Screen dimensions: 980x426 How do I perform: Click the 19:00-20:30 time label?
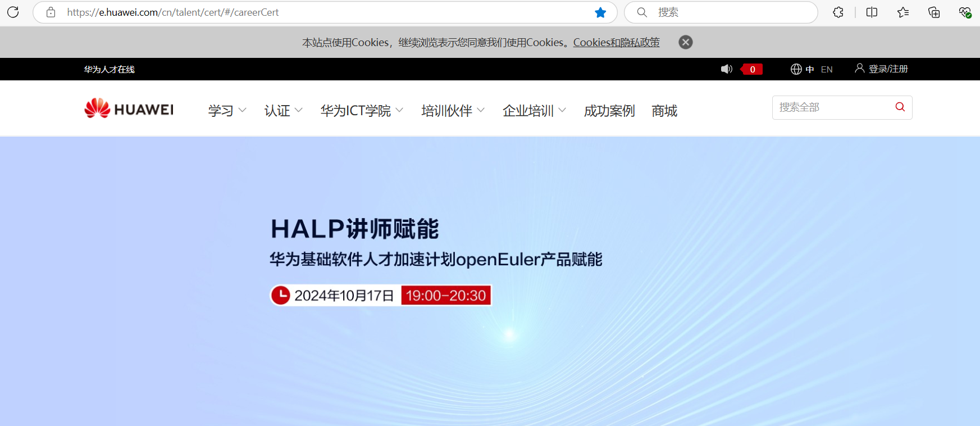pyautogui.click(x=446, y=295)
